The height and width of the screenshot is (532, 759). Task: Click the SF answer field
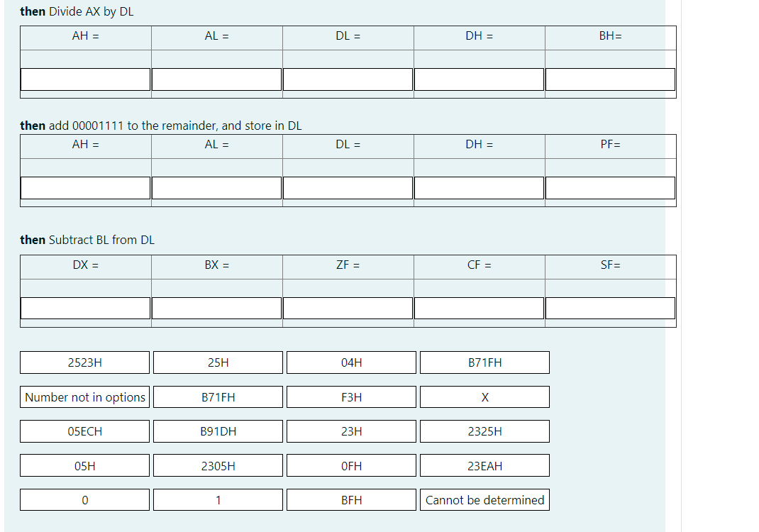(x=610, y=307)
